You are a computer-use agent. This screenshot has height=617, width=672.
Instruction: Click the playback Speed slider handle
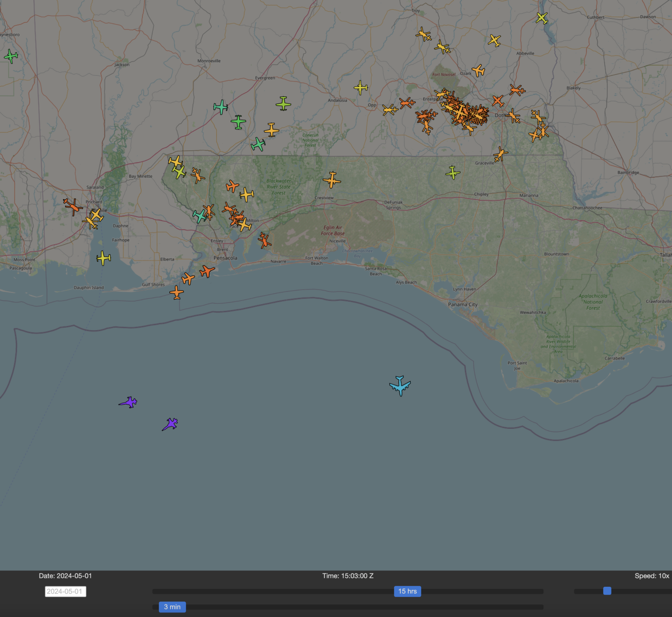pos(607,591)
